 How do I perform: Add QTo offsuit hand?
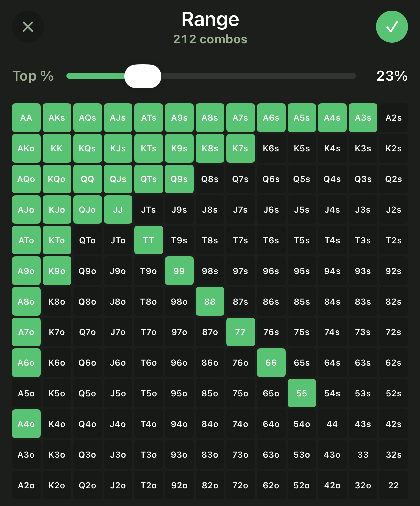88,240
